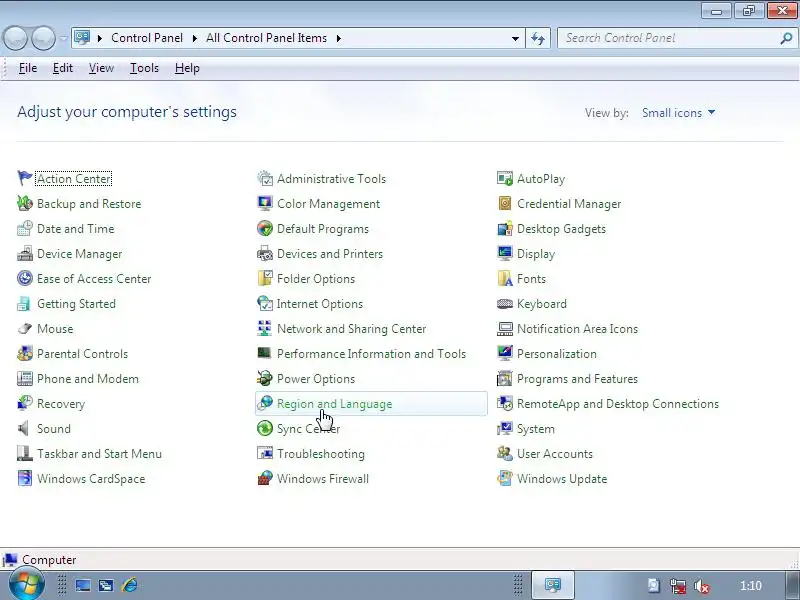The image size is (800, 600).
Task: Click the Sound speaker icon
Action: click(x=24, y=428)
